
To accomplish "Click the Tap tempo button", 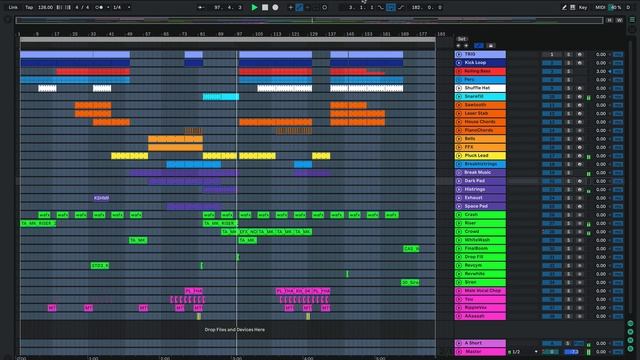I will [29, 7].
